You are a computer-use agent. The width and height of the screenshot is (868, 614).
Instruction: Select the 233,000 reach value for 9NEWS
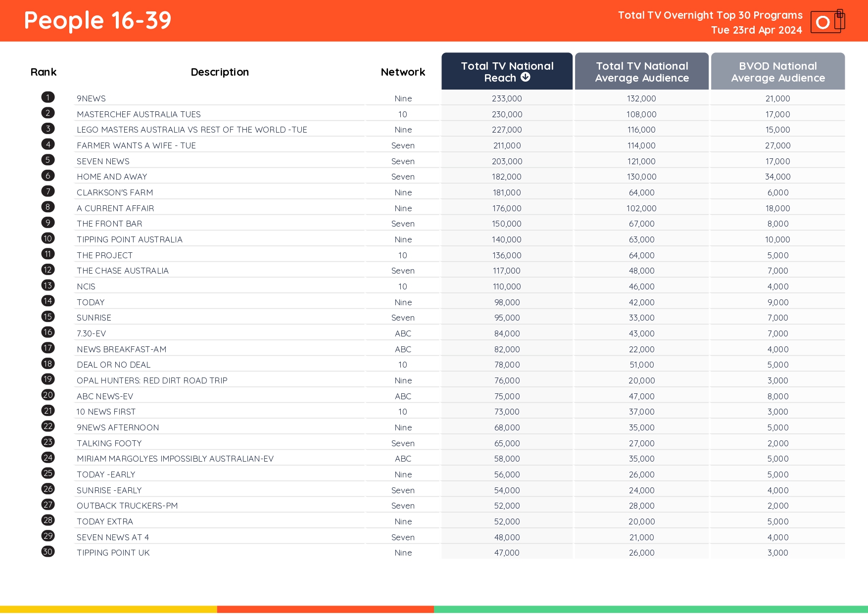[506, 98]
